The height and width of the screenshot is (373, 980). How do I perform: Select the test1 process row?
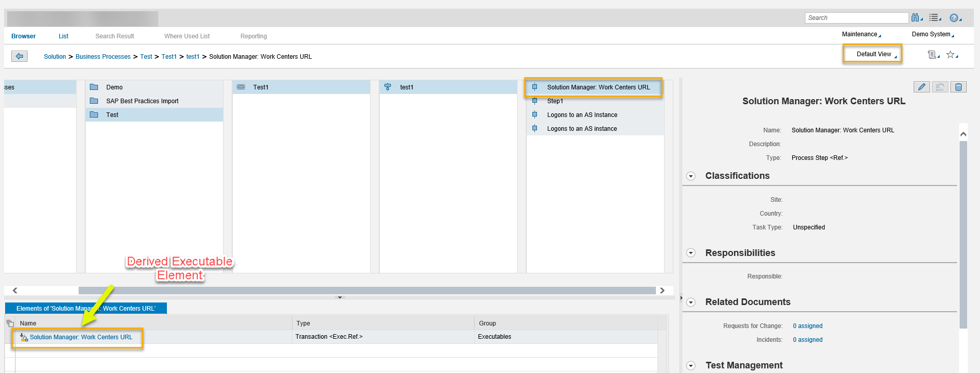[448, 87]
